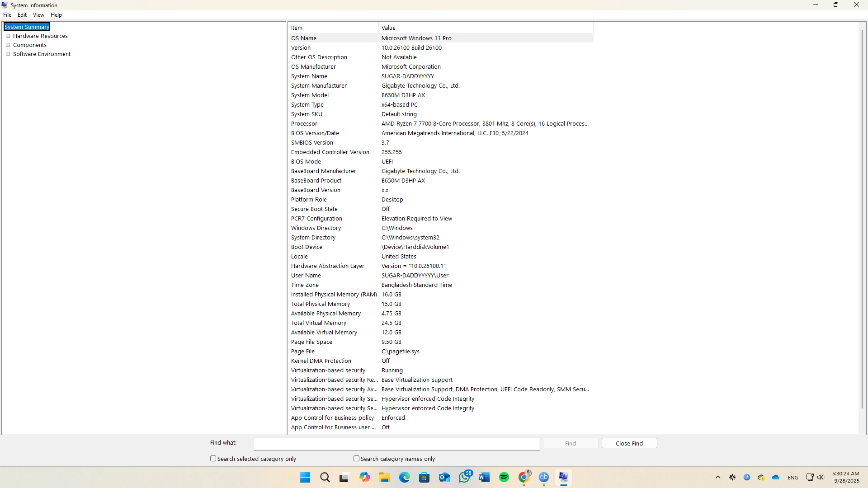Click System Information title bar icon
The height and width of the screenshot is (488, 868).
pos(5,5)
